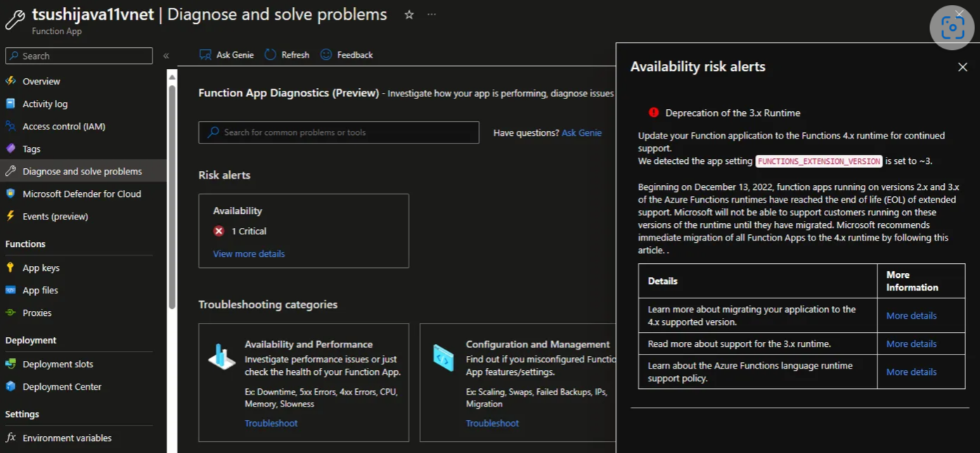
Task: Open Overview in the sidebar
Action: click(x=41, y=82)
